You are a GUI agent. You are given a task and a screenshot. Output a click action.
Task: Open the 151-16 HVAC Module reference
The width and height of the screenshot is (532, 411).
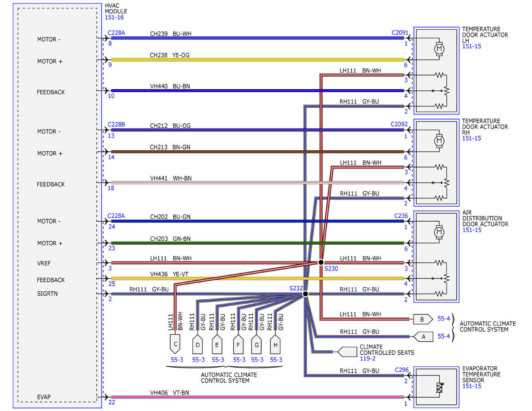114,17
